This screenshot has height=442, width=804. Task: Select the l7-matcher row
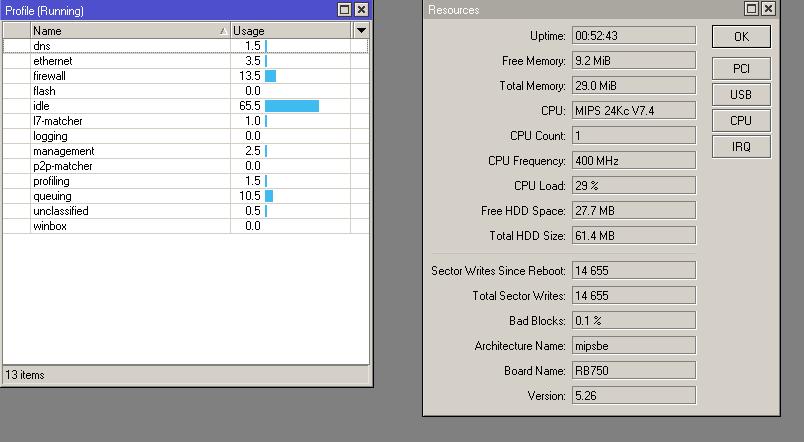coord(186,121)
